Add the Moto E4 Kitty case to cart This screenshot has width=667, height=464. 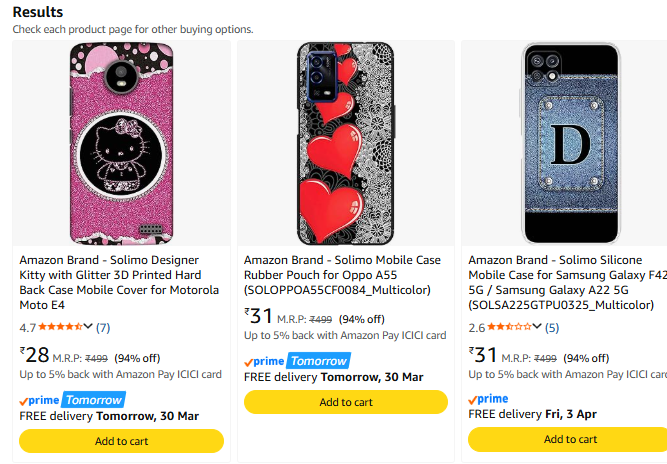click(121, 441)
